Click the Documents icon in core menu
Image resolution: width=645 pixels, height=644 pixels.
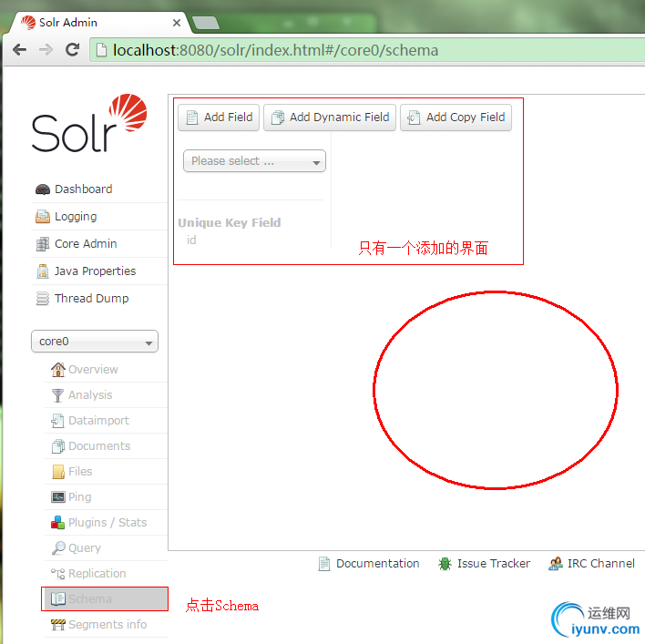[x=58, y=446]
